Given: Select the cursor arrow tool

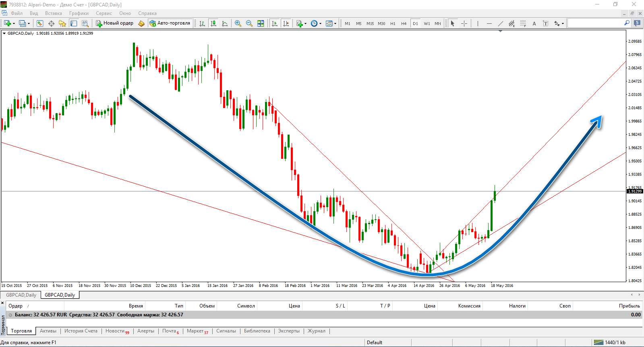Looking at the screenshot, I should point(453,23).
